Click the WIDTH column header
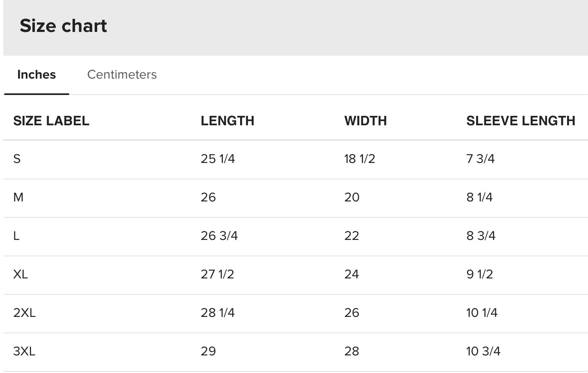This screenshot has height=373, width=588. coord(366,121)
